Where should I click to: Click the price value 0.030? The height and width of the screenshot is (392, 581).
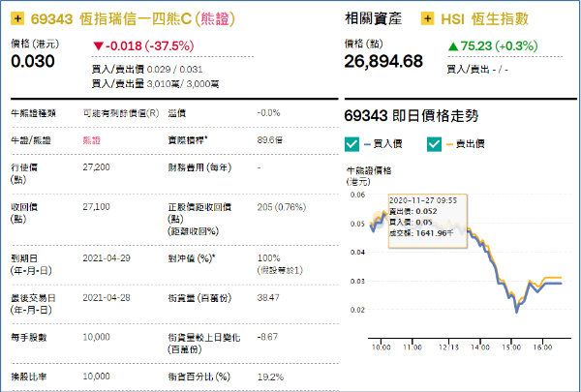tap(33, 61)
